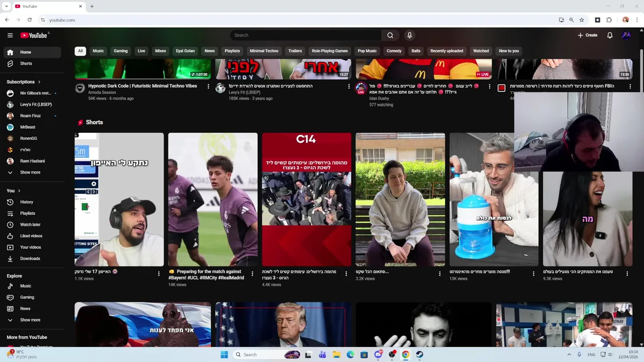The width and height of the screenshot is (644, 362).
Task: Select the Minimal Techno filter chip
Action: click(x=264, y=51)
